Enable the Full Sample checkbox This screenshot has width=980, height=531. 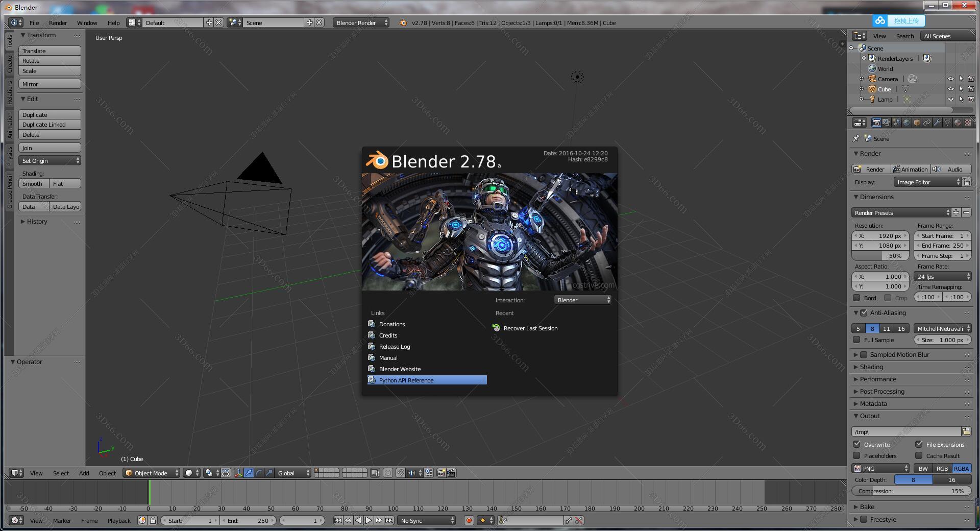click(x=856, y=340)
